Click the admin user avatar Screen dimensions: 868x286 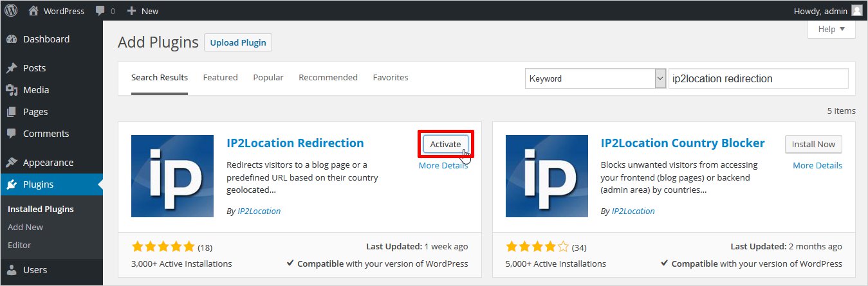[856, 11]
